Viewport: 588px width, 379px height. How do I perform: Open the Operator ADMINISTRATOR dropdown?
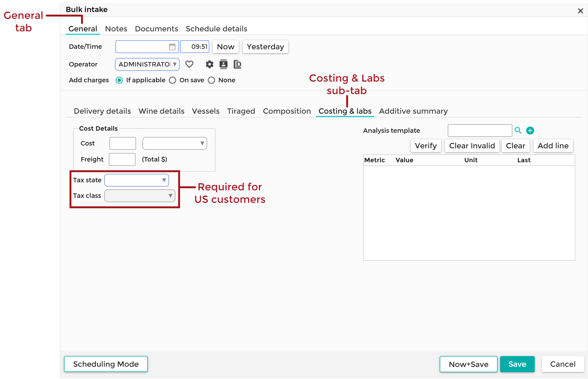147,64
